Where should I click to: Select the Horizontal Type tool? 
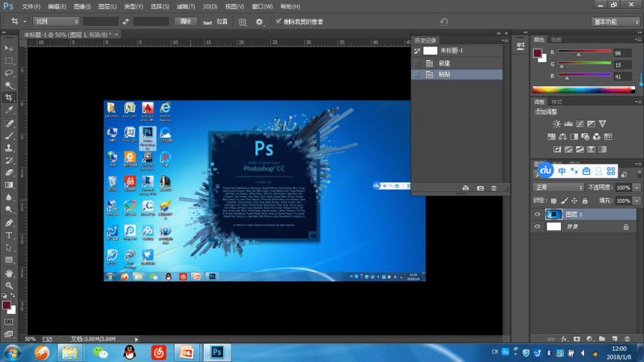click(x=9, y=235)
